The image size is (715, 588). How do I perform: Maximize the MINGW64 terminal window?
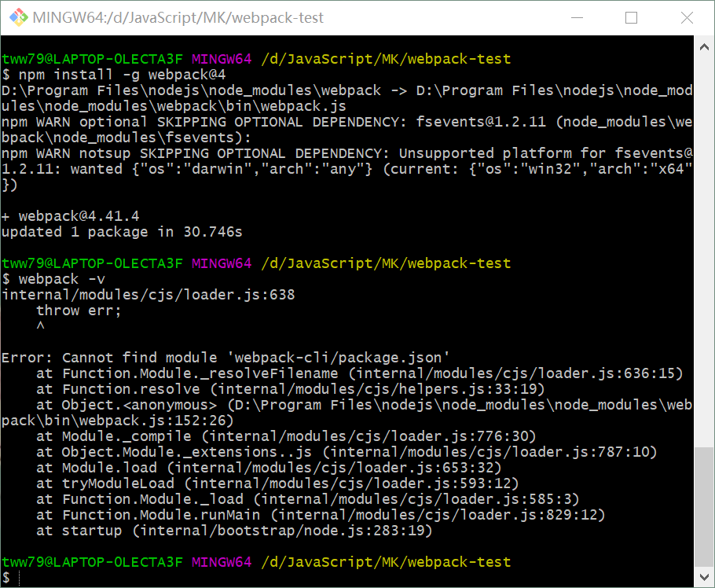pyautogui.click(x=631, y=18)
